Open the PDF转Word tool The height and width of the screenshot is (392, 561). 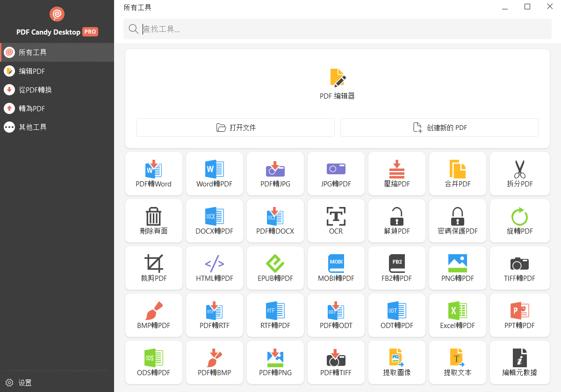coord(153,173)
